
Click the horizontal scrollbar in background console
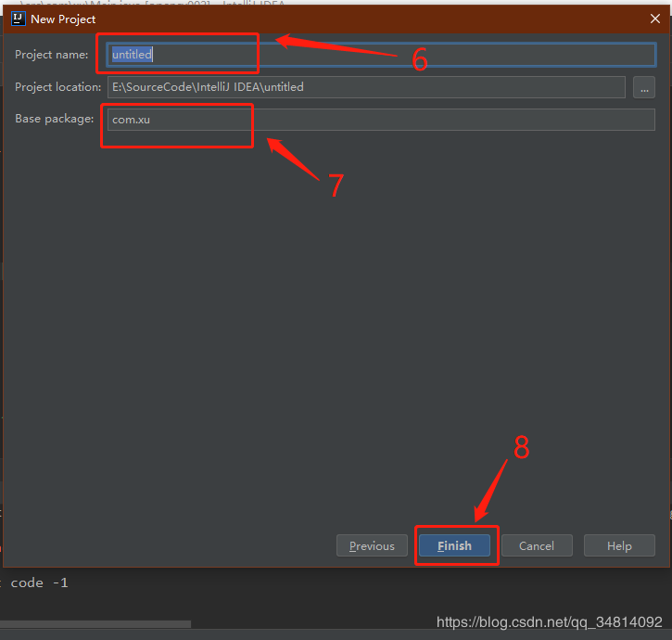95,624
